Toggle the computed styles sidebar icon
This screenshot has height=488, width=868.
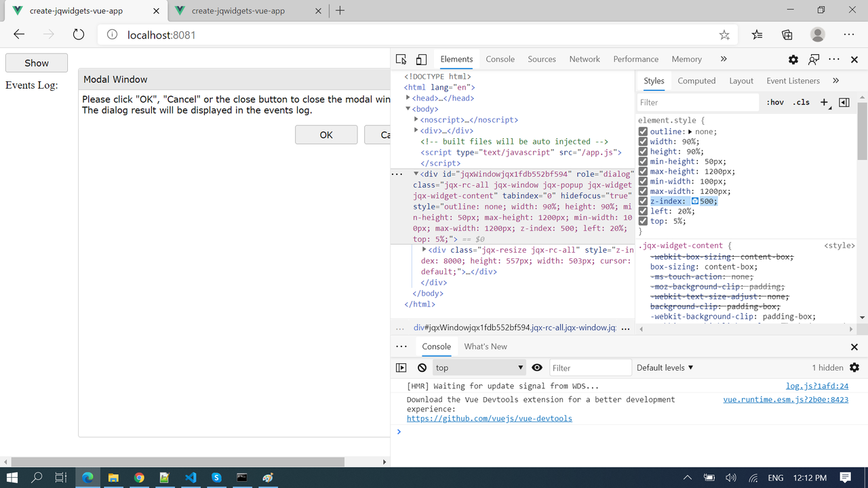[x=844, y=102]
